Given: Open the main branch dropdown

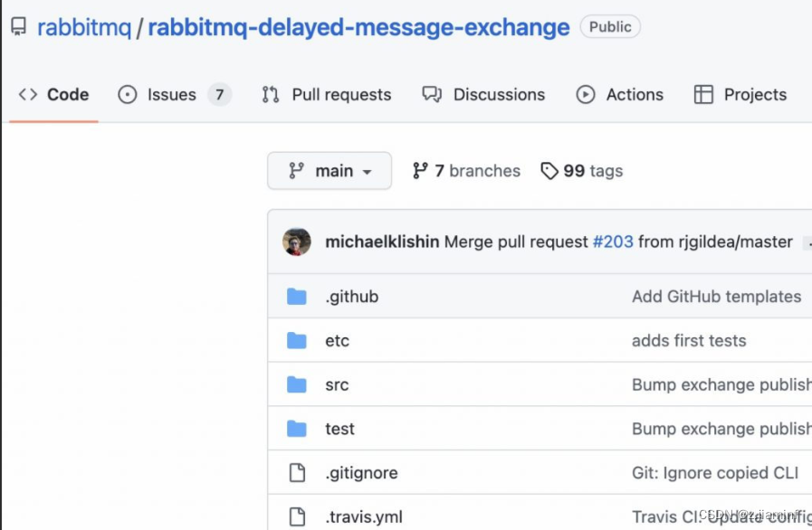Looking at the screenshot, I should pos(330,171).
